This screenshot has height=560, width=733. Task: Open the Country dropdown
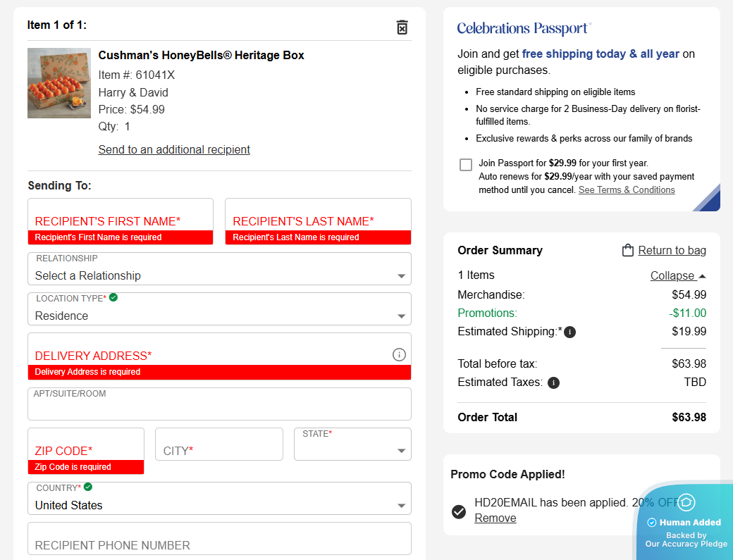(219, 505)
